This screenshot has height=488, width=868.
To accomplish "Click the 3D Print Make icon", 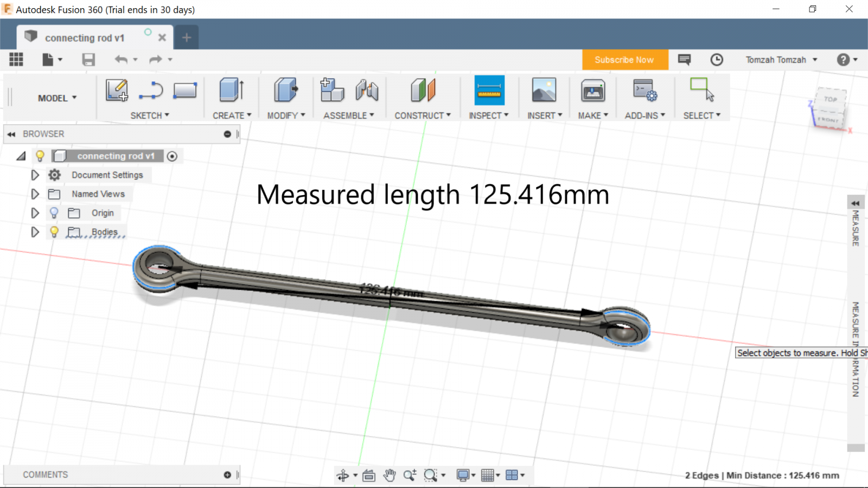I will tap(592, 91).
